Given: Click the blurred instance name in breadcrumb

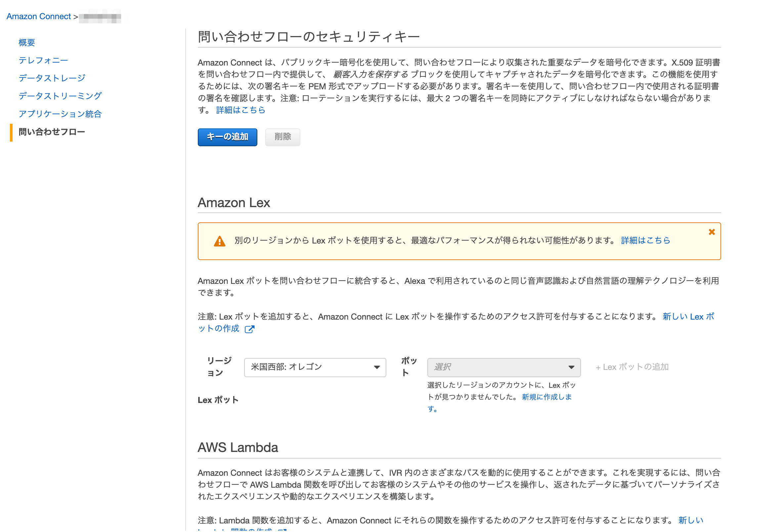Looking at the screenshot, I should point(100,16).
